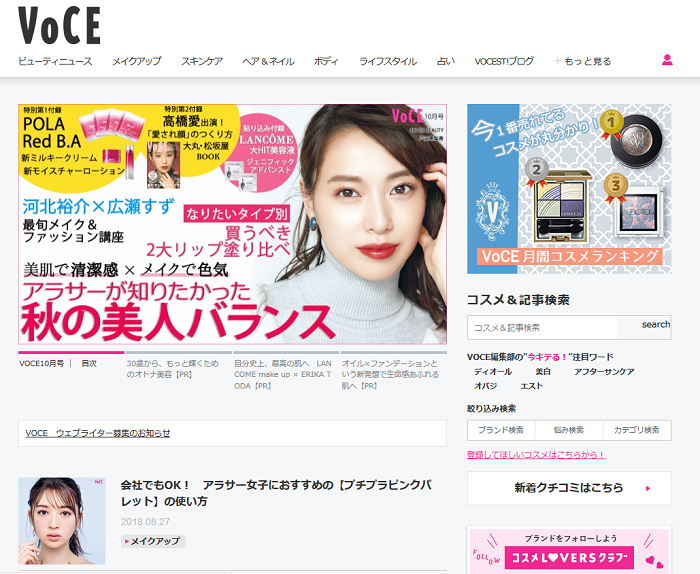This screenshot has height=574, width=700.
Task: Open カテゴリ検索 filter
Action: pos(637,430)
